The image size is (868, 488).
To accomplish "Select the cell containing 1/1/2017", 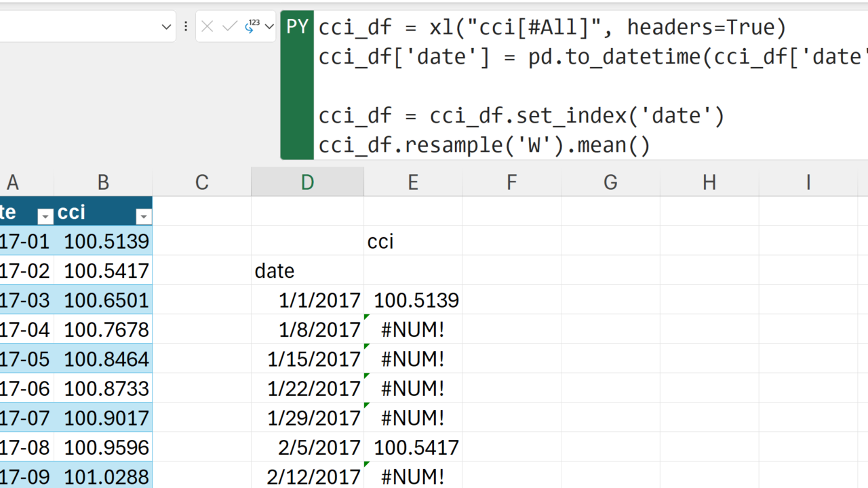I will click(307, 300).
